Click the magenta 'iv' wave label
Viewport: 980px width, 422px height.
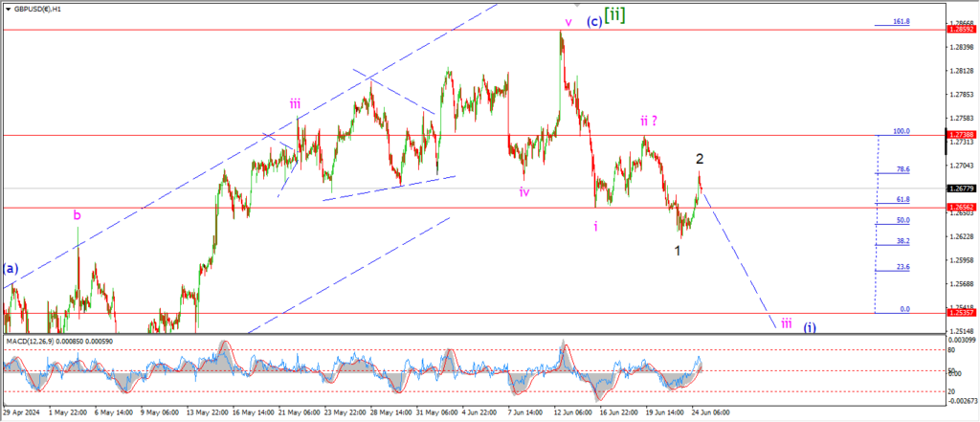pos(524,191)
